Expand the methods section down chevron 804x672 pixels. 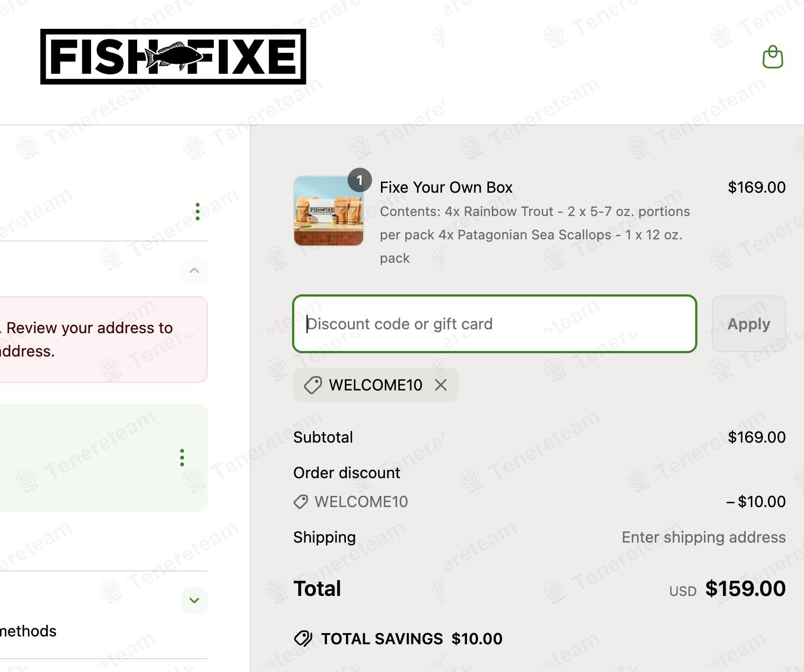[x=194, y=600]
